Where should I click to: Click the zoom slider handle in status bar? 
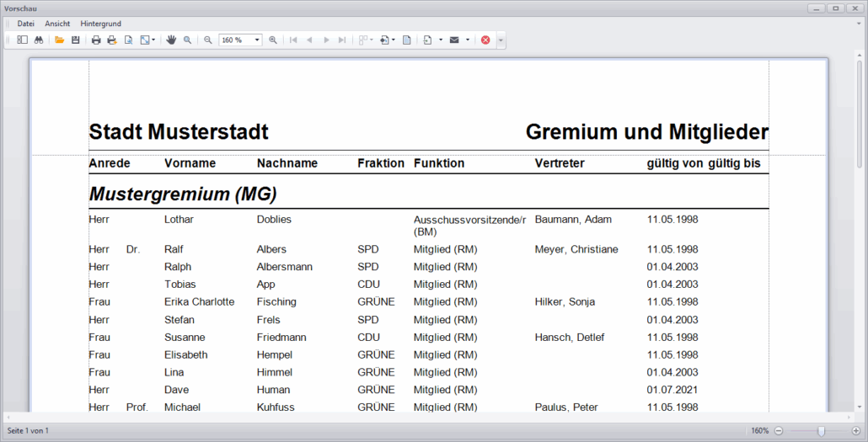(x=821, y=431)
